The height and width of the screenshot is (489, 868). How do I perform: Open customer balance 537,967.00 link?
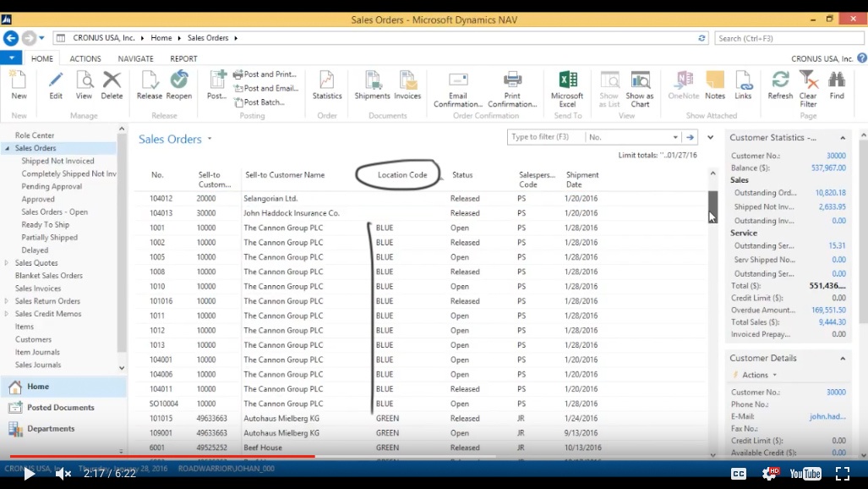(828, 168)
